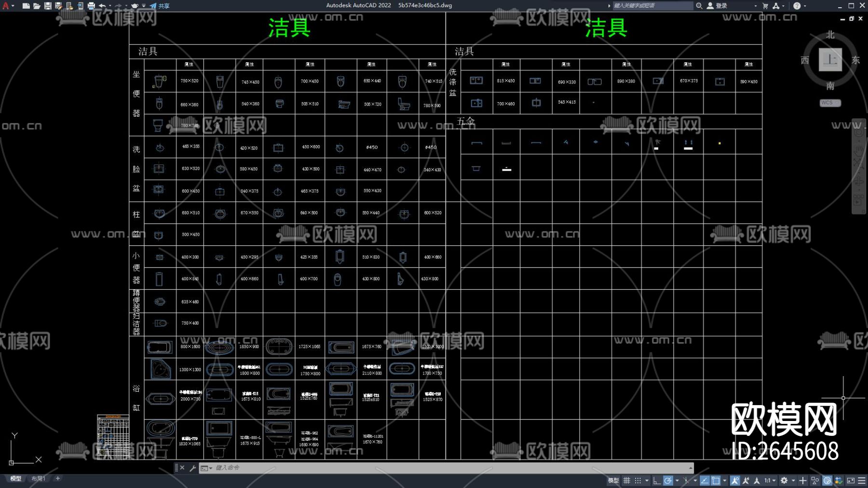Viewport: 868px width, 488px height.
Task: Select the 模型 model tab
Action: point(16,478)
